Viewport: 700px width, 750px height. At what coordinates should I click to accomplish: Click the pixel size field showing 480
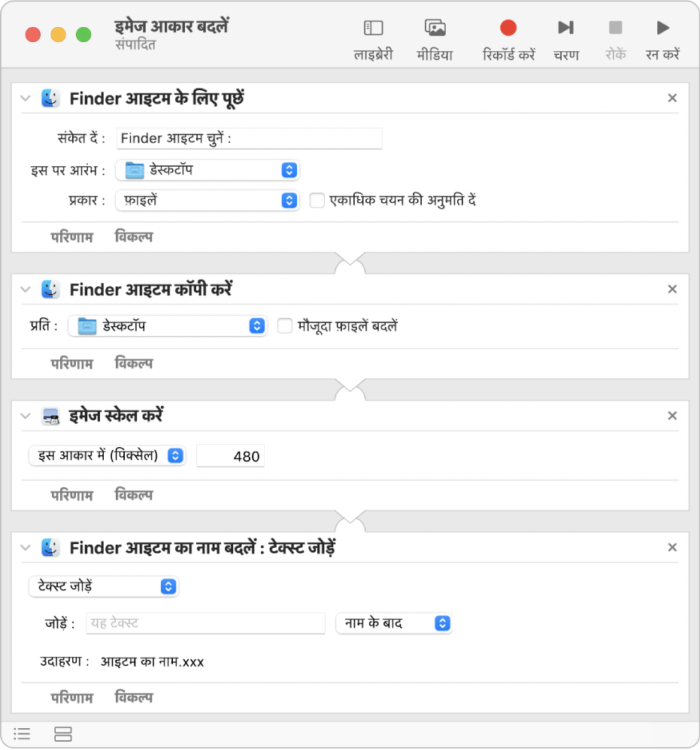(230, 455)
